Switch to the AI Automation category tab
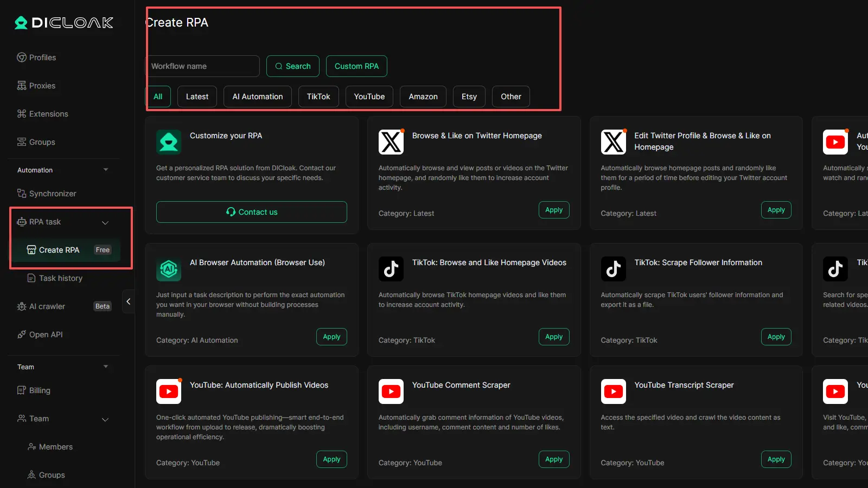 pos(258,97)
